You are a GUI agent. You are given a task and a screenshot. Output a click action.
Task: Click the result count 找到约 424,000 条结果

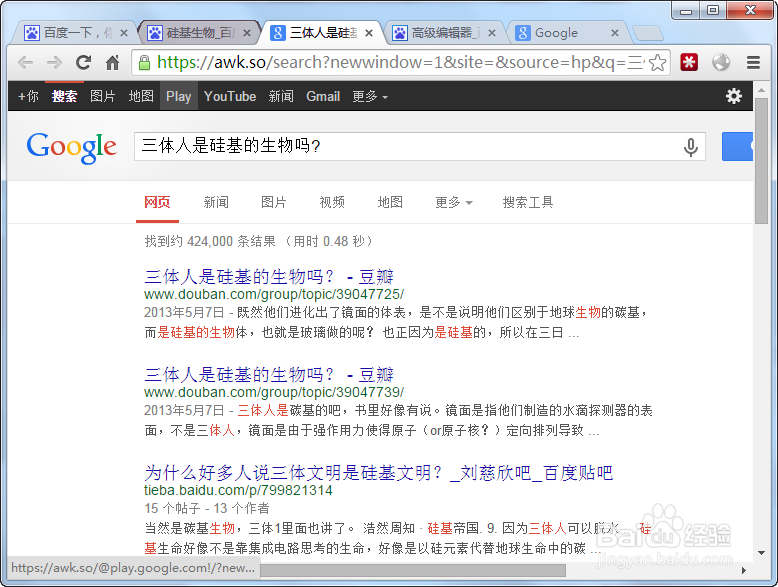[x=210, y=241]
